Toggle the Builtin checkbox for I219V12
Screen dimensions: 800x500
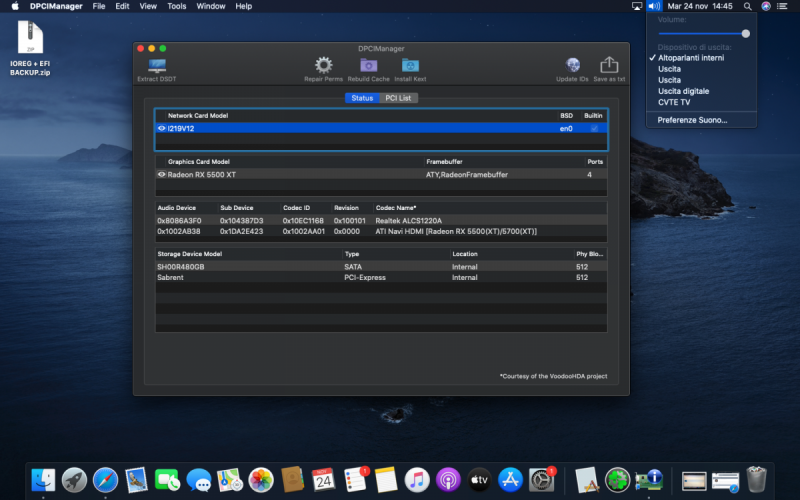pyautogui.click(x=594, y=128)
